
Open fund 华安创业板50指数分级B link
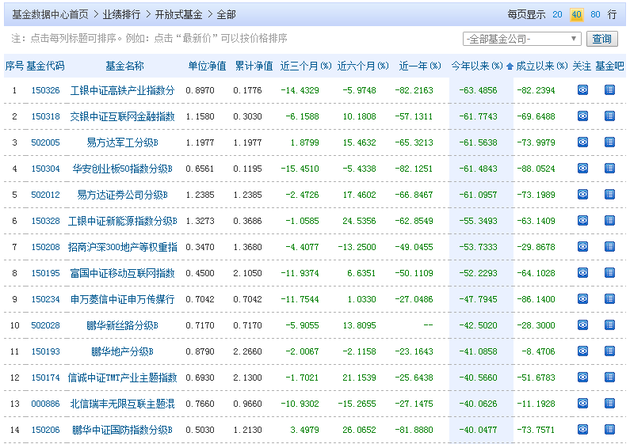[122, 169]
